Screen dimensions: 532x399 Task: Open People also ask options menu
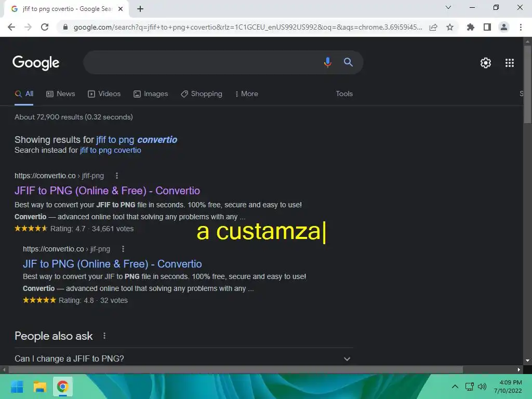point(104,336)
